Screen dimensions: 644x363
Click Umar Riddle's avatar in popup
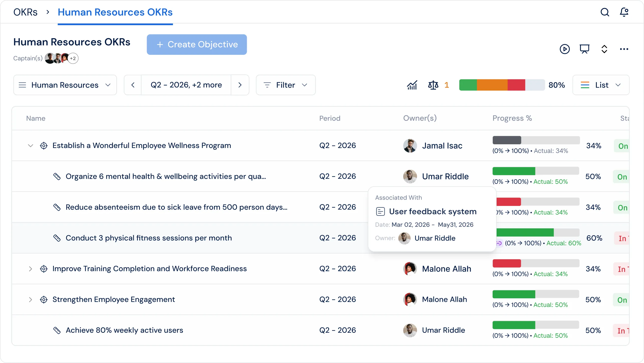coord(405,238)
